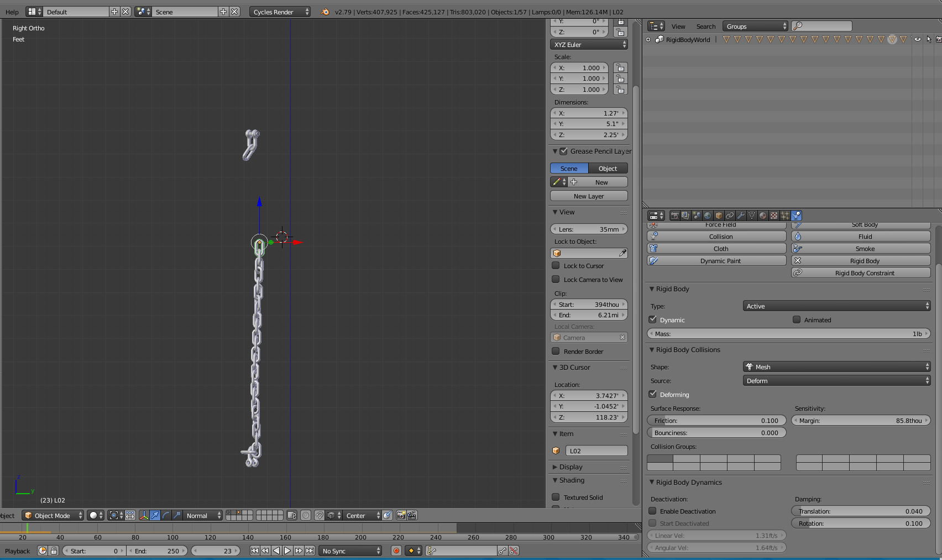The height and width of the screenshot is (560, 942).
Task: Open the Texture properties tab (checker icon)
Action: click(x=774, y=216)
